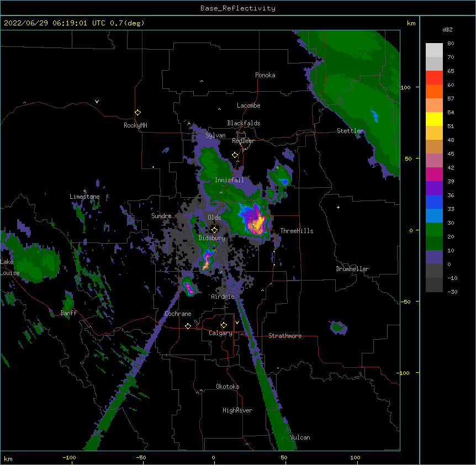Image resolution: width=476 pixels, height=465 pixels.
Task: Click the purple legend swatch below 39
Action: [x=434, y=188]
